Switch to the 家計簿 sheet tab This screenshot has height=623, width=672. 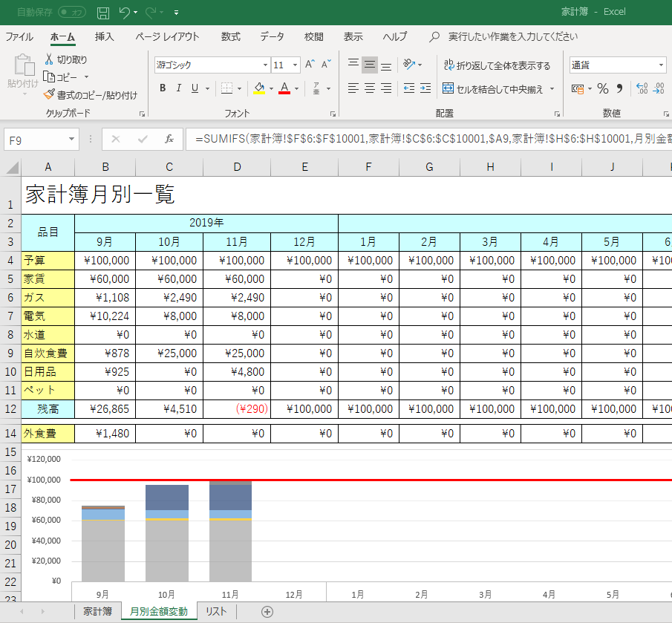click(x=98, y=611)
